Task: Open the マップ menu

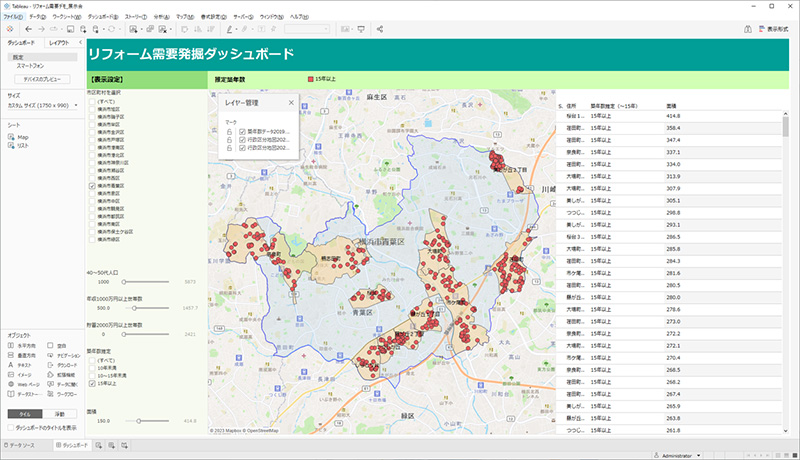Action: [185, 17]
